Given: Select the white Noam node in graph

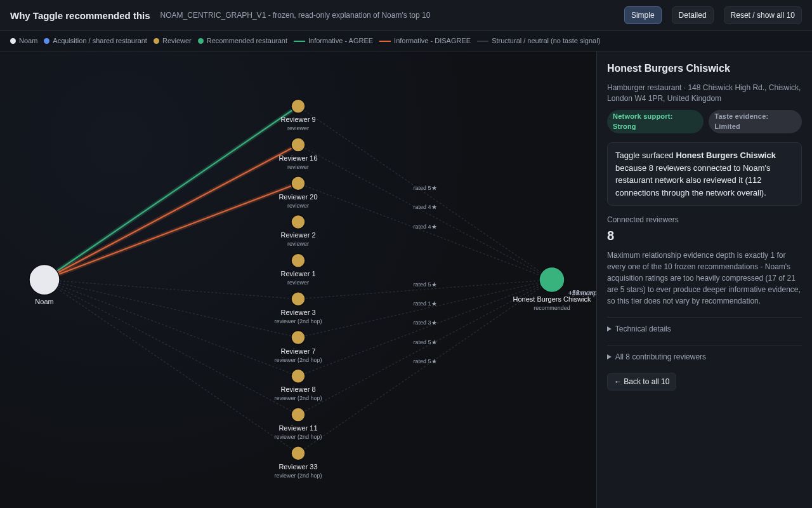Looking at the screenshot, I should click(44, 280).
